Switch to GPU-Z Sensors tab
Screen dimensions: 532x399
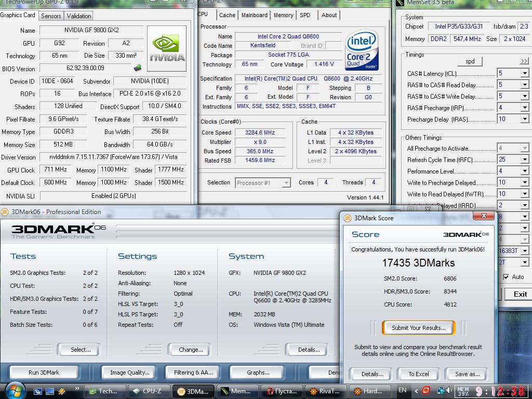pyautogui.click(x=51, y=16)
